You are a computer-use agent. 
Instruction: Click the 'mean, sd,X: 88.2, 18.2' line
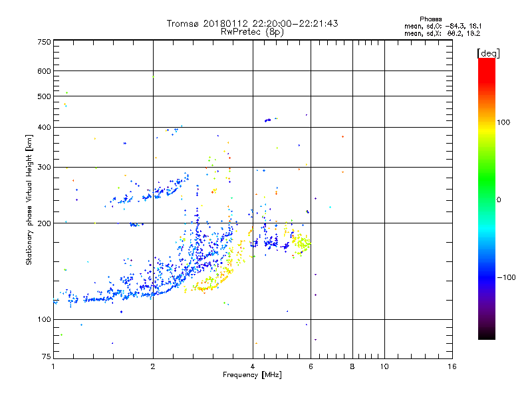(x=442, y=34)
